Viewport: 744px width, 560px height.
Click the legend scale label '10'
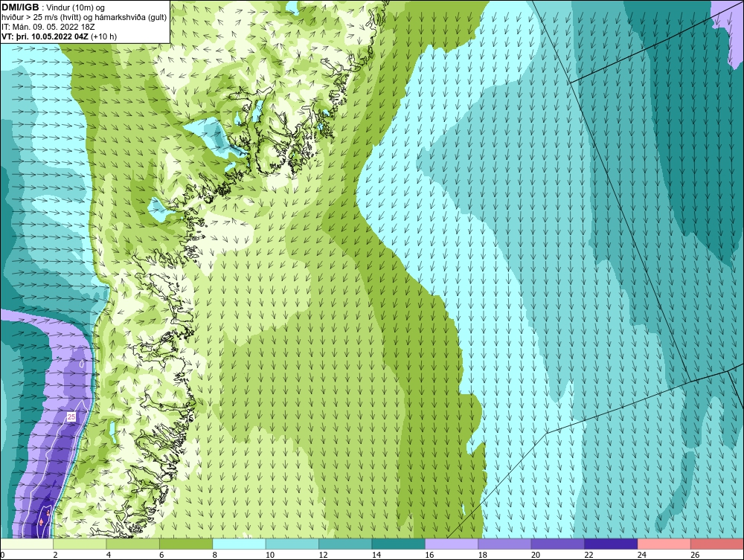[270, 555]
